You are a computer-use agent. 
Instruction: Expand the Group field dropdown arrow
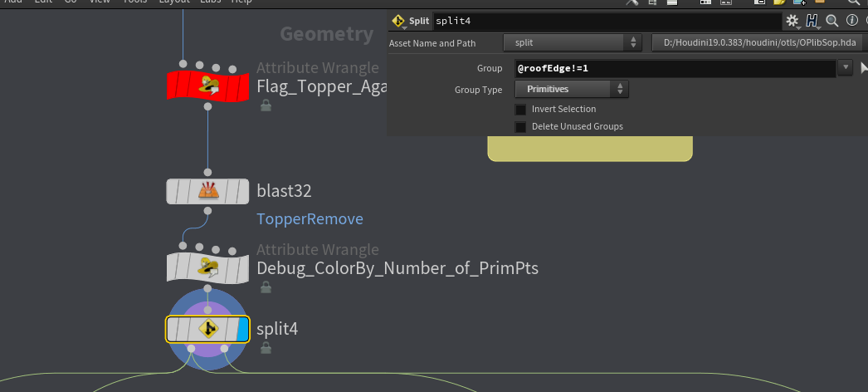[x=845, y=68]
